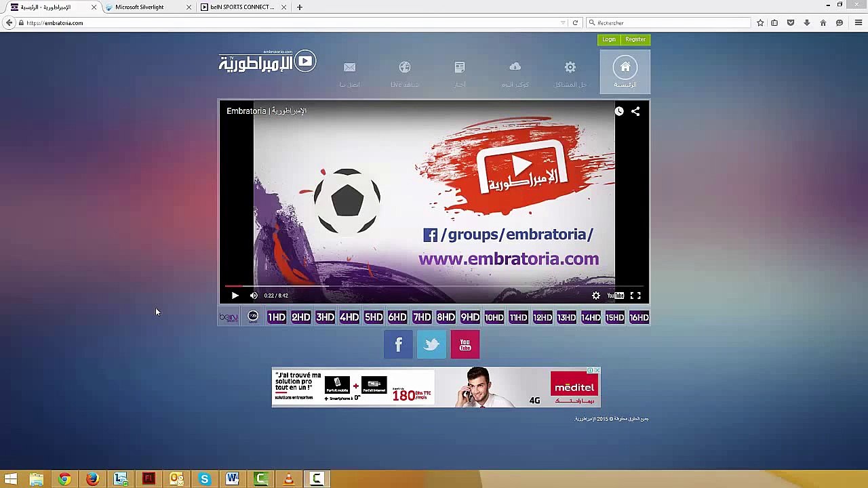Switch to channel 5HD
The image size is (868, 488).
pyautogui.click(x=374, y=317)
